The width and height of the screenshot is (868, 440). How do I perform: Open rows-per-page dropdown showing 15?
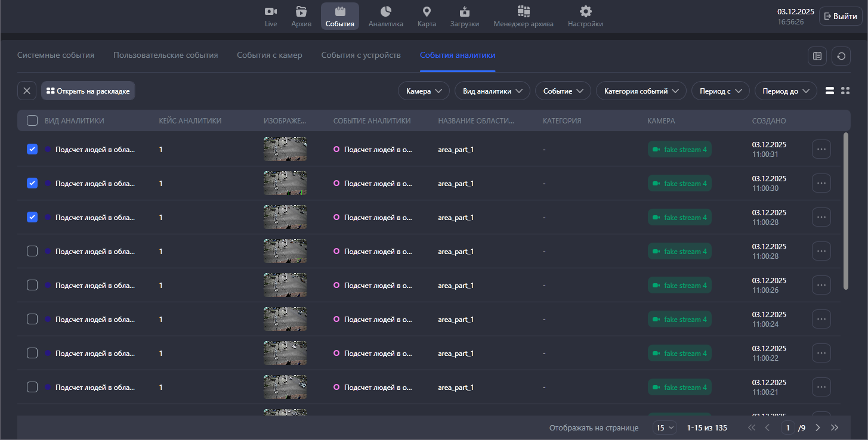click(x=665, y=427)
